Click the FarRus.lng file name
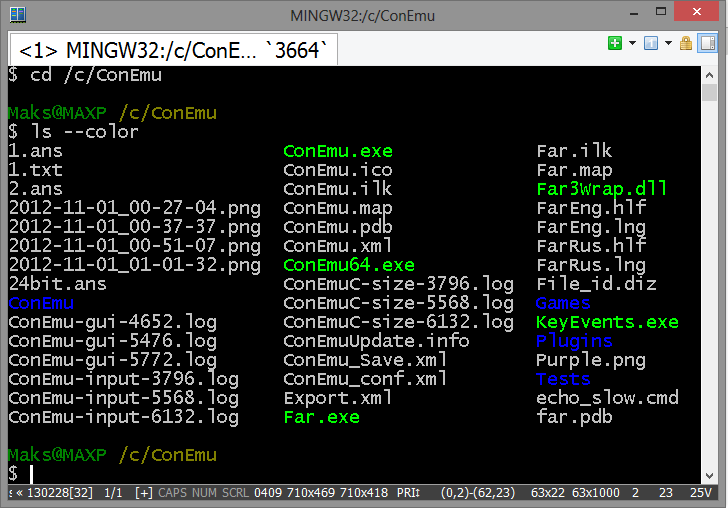 pyautogui.click(x=591, y=265)
